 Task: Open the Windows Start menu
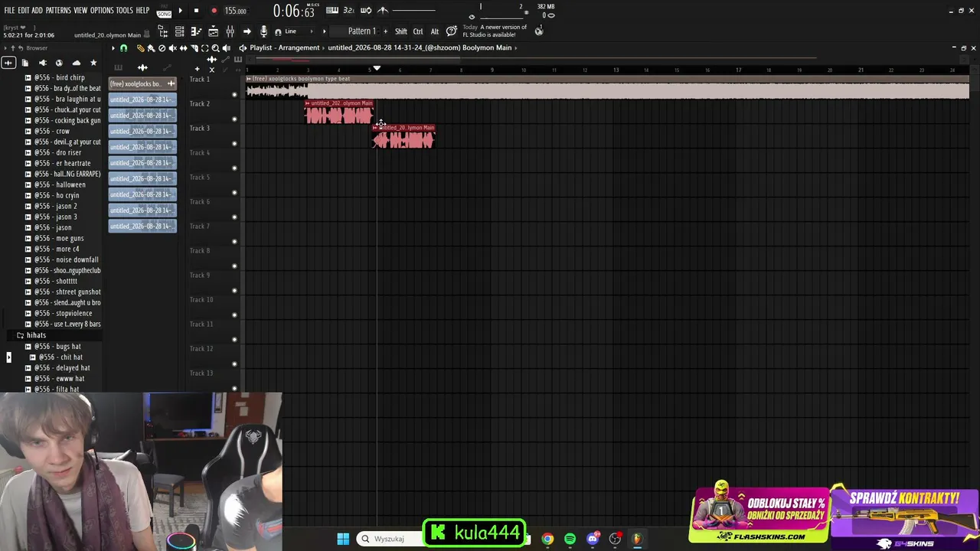pos(343,539)
